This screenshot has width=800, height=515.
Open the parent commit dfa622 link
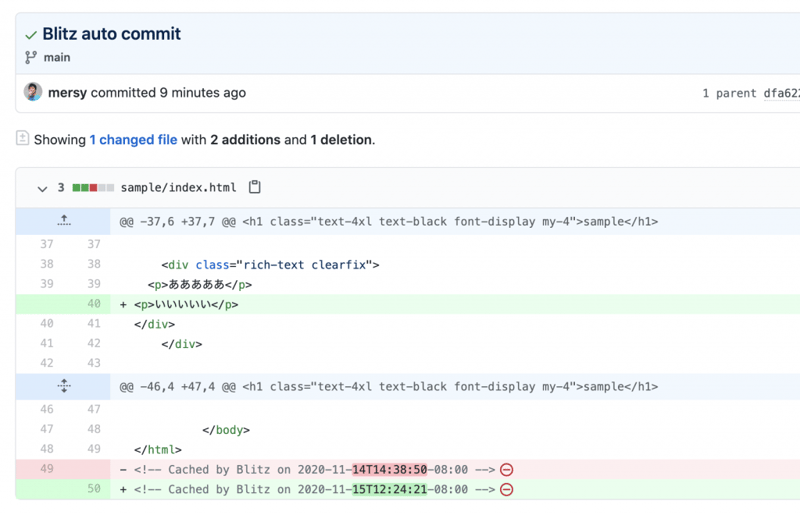pyautogui.click(x=781, y=93)
